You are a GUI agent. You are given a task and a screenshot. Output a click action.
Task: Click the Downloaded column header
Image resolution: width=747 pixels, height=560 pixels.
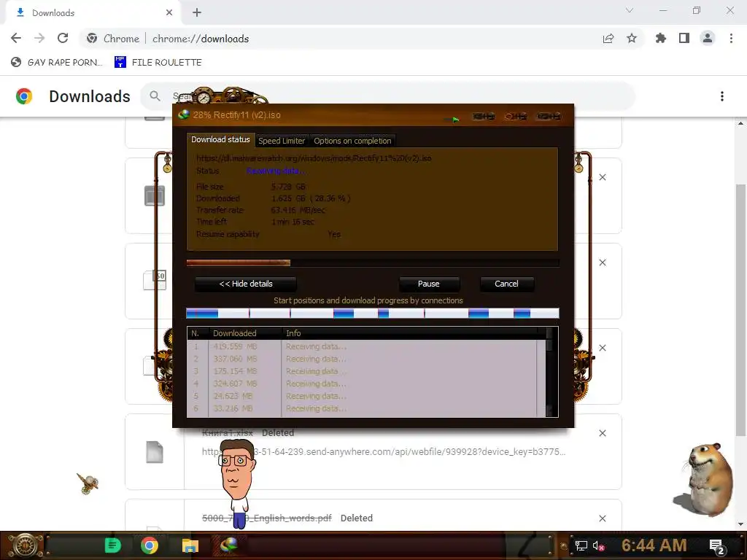(245, 333)
